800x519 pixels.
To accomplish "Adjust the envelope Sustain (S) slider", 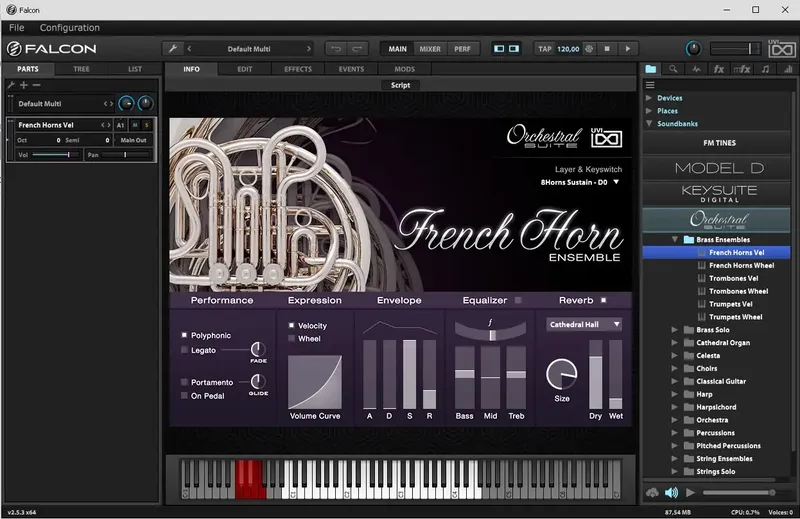I will [409, 375].
